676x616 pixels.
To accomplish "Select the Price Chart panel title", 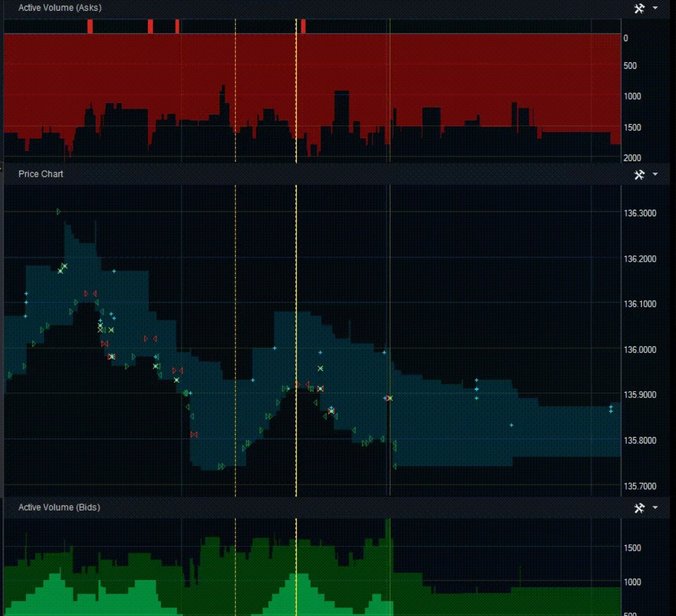I will (41, 174).
